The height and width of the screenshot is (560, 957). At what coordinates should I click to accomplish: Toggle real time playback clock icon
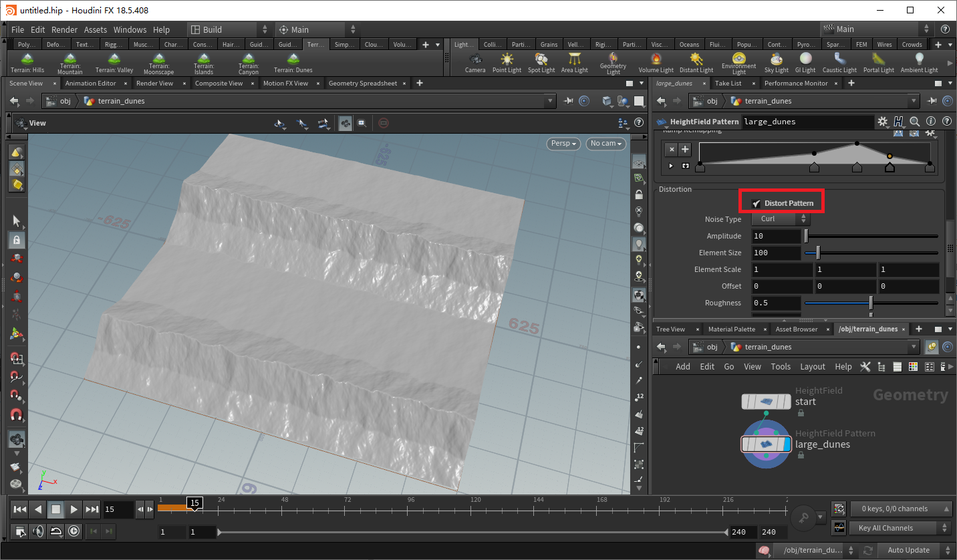74,532
